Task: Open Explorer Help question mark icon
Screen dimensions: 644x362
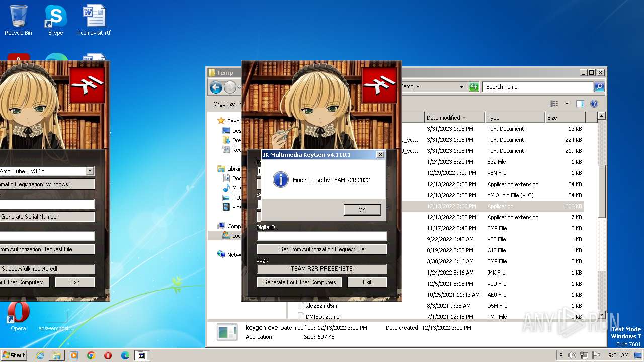Action: coord(594,104)
